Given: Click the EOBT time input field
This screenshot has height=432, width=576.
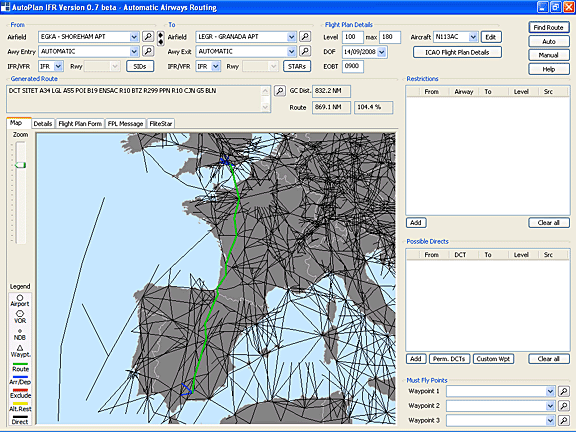Looking at the screenshot, I should [353, 66].
